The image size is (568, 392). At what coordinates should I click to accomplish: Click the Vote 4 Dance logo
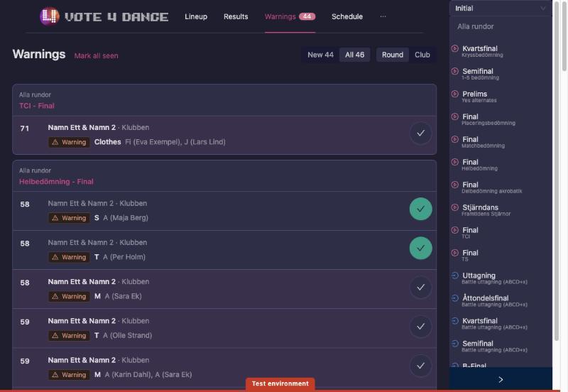click(x=104, y=16)
